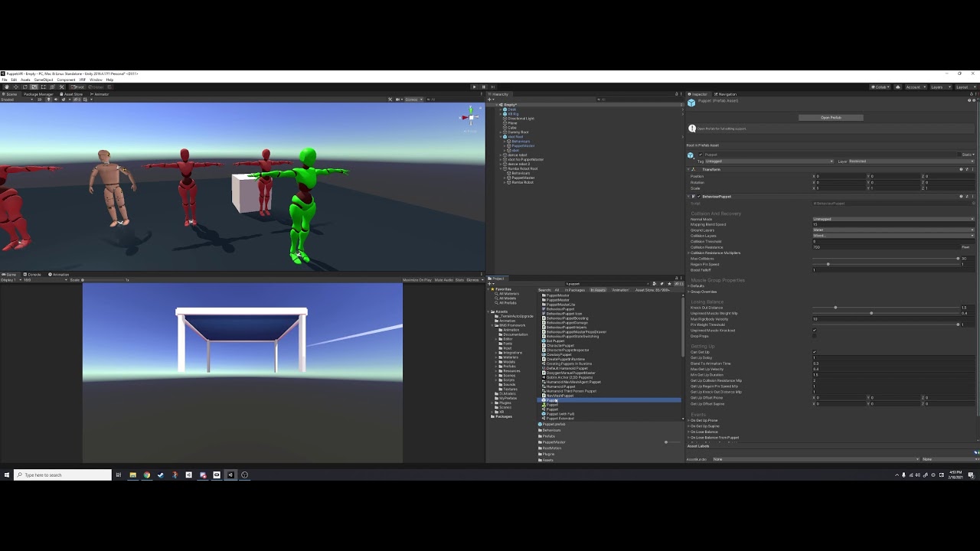Open the Tag dropdown showing Untagged
Screen dimensions: 980x551
(x=769, y=161)
